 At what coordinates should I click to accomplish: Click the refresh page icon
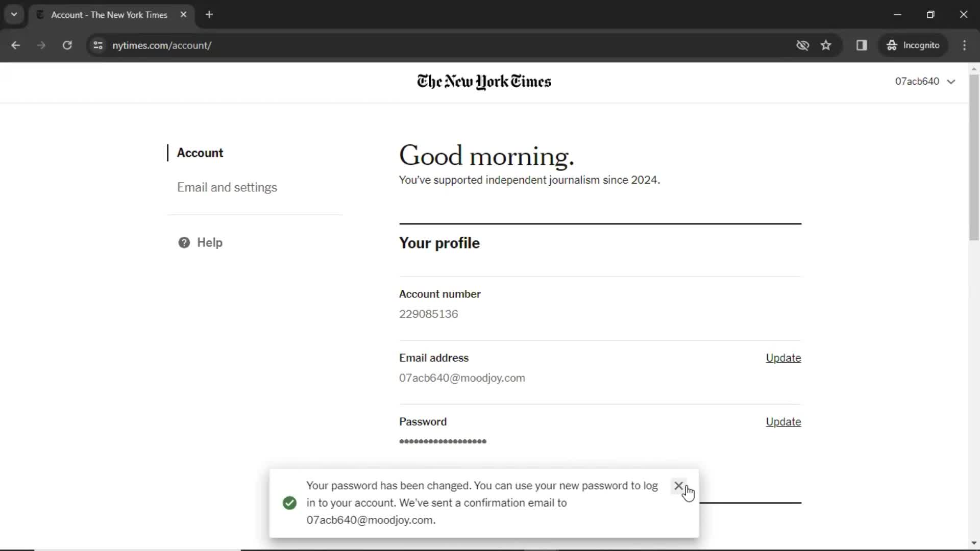(67, 45)
